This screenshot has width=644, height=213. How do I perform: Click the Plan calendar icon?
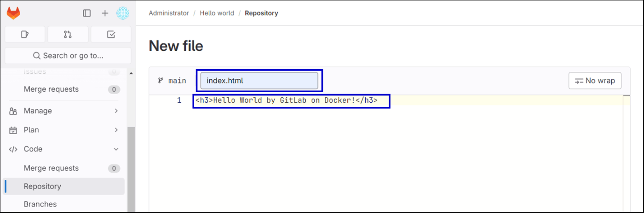pos(13,130)
